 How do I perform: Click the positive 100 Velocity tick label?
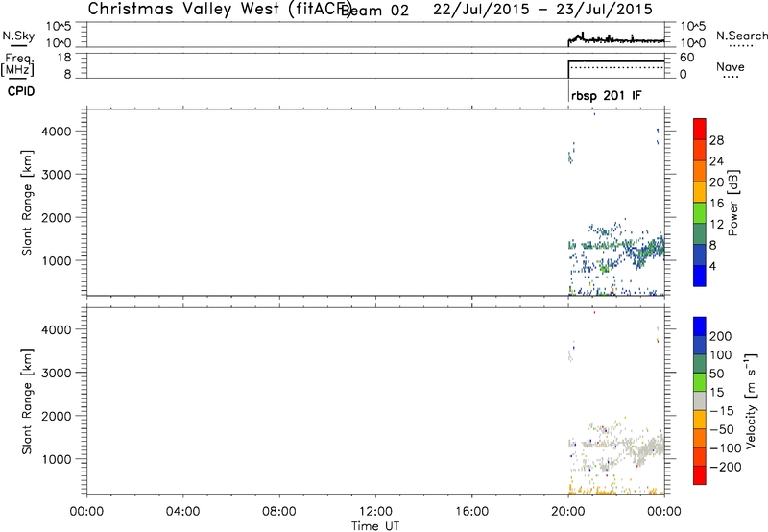721,354
